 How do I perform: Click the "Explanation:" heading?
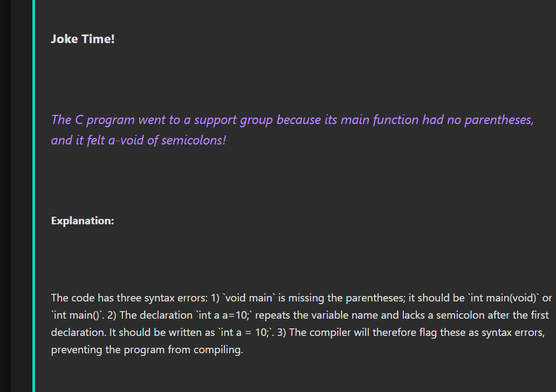(x=83, y=221)
